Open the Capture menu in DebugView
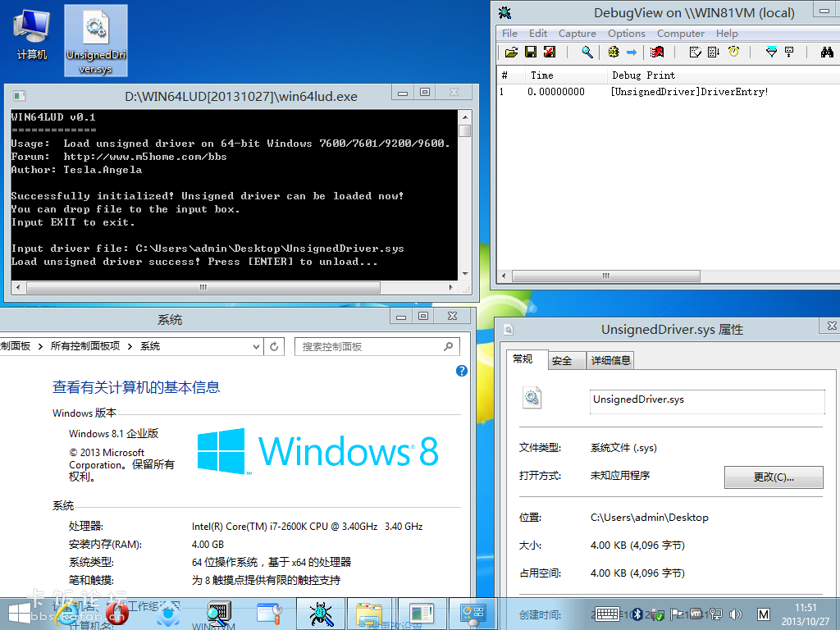Image resolution: width=840 pixels, height=630 pixels. (577, 33)
